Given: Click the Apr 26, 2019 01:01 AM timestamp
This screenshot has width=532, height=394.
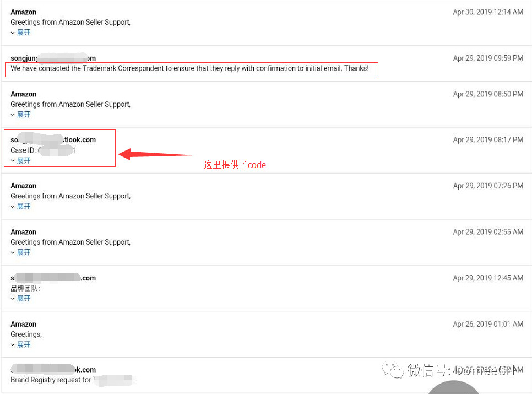Looking at the screenshot, I should pyautogui.click(x=487, y=325).
